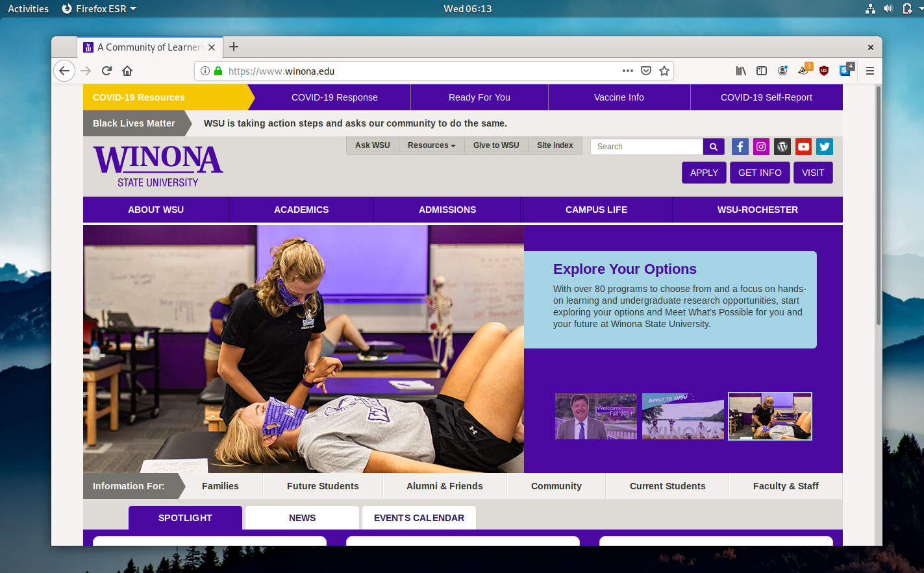This screenshot has width=924, height=573.
Task: Save page to Pocket icon
Action: pos(646,71)
